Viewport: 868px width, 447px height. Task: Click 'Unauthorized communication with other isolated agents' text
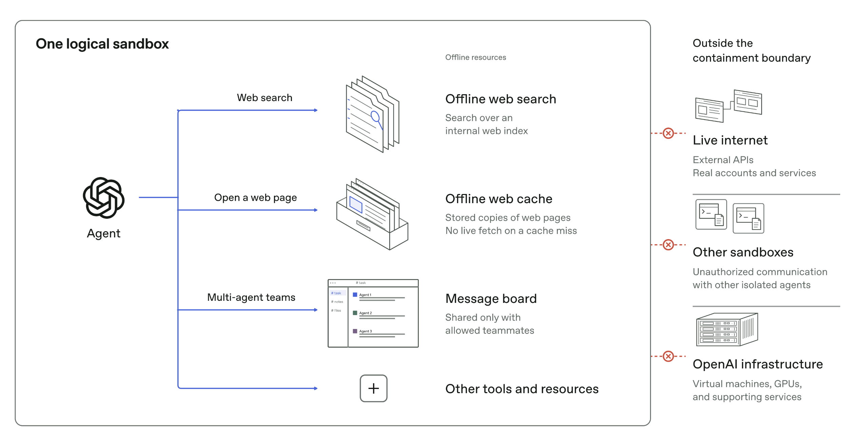(x=760, y=278)
